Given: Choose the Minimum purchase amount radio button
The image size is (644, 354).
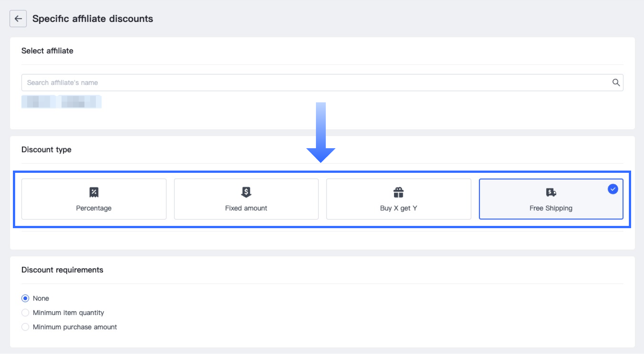Looking at the screenshot, I should [x=25, y=327].
